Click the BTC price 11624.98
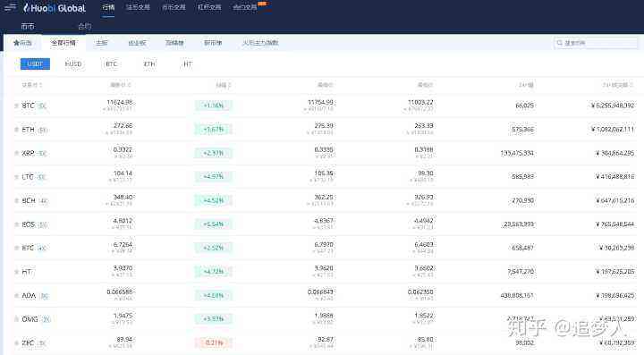This screenshot has height=355, width=644. pyautogui.click(x=120, y=102)
